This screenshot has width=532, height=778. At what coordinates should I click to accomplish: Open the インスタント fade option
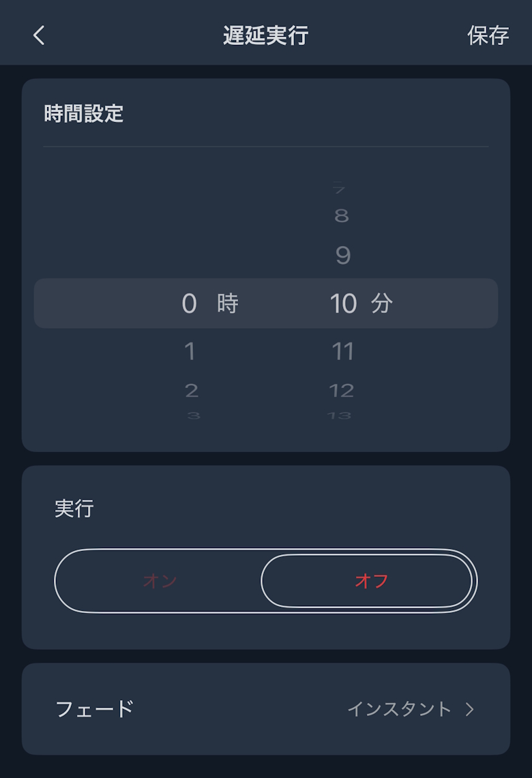pos(400,709)
